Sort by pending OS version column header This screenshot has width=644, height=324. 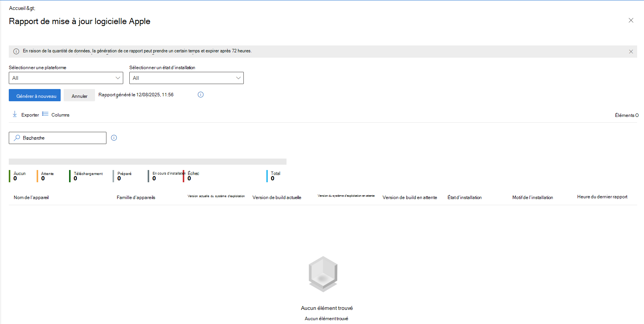[346, 196]
